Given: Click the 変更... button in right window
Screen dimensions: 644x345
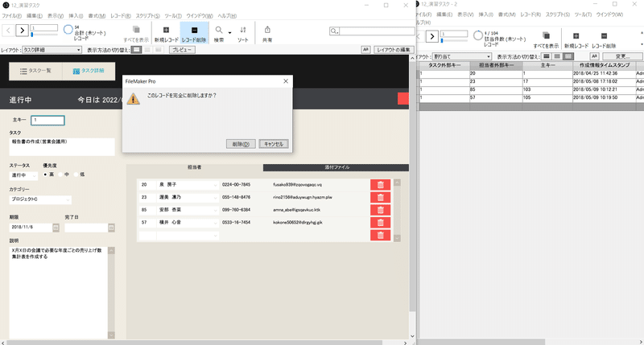Looking at the screenshot, I should click(622, 56).
